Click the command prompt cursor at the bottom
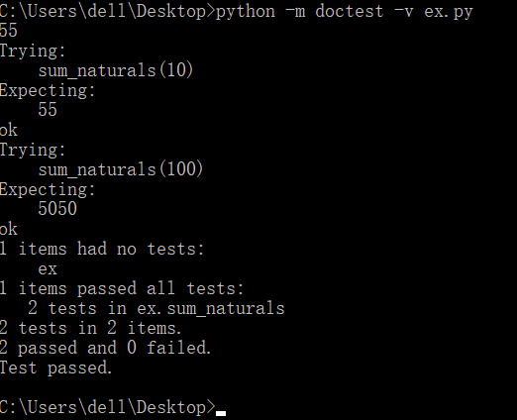The width and height of the screenshot is (517, 420). 221,413
